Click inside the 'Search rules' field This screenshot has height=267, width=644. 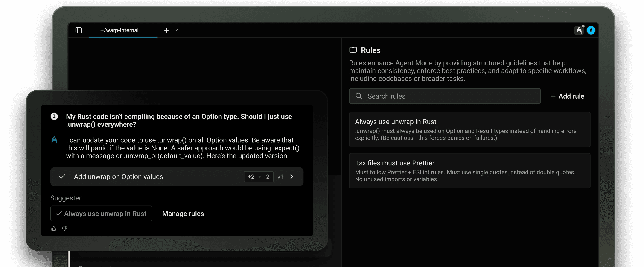coord(425,96)
